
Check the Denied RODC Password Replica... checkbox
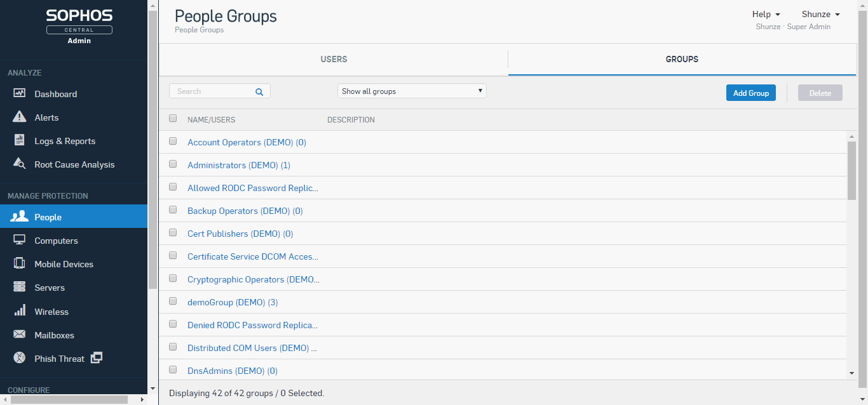coord(173,324)
